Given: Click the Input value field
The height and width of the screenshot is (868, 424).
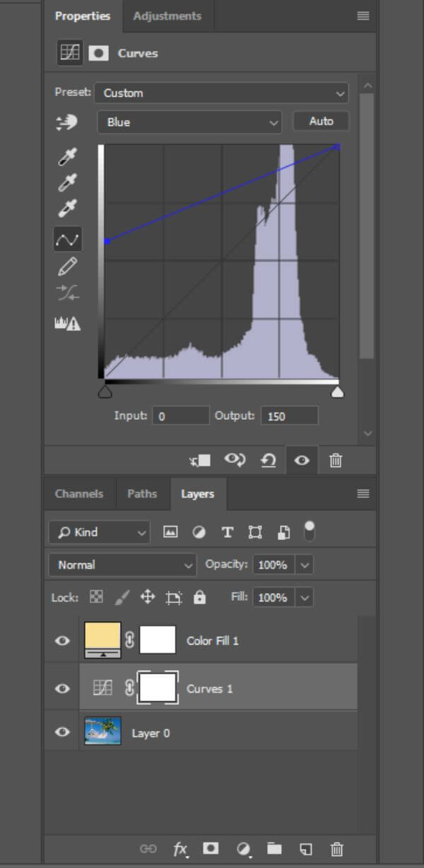Looking at the screenshot, I should [x=181, y=416].
